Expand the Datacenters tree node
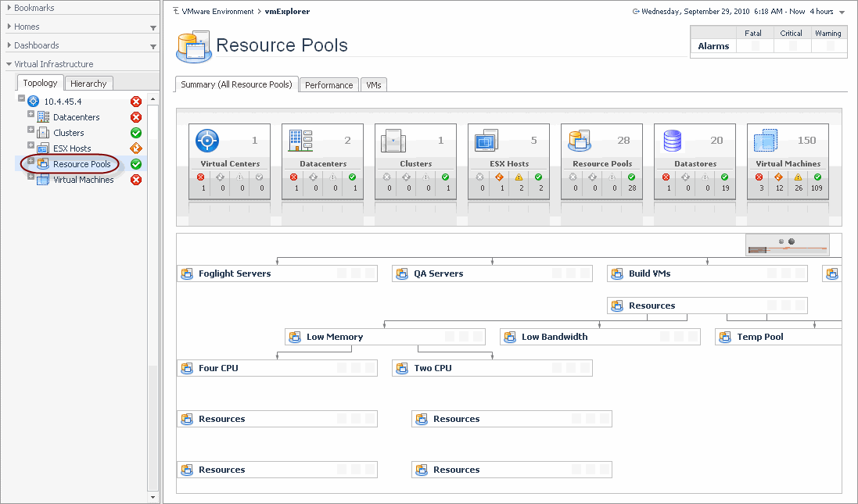Screen dimensions: 858x504 31,116
